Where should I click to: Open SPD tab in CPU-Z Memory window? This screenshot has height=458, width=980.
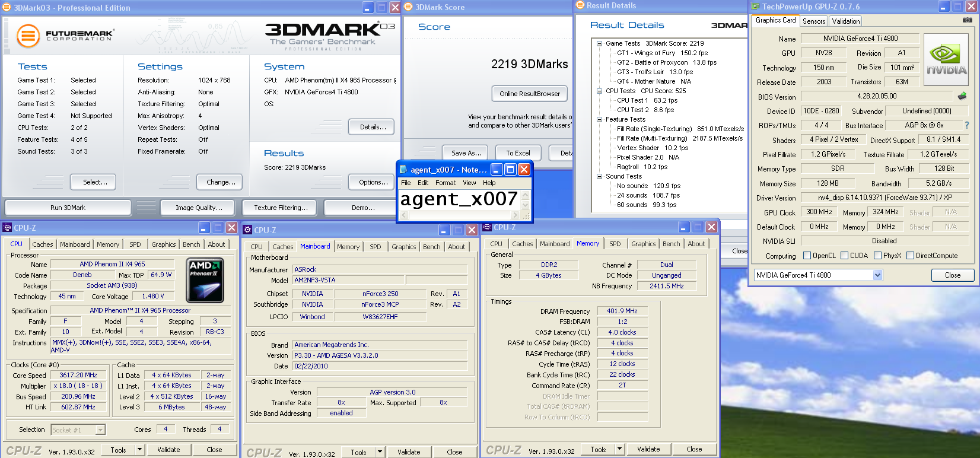pyautogui.click(x=615, y=244)
